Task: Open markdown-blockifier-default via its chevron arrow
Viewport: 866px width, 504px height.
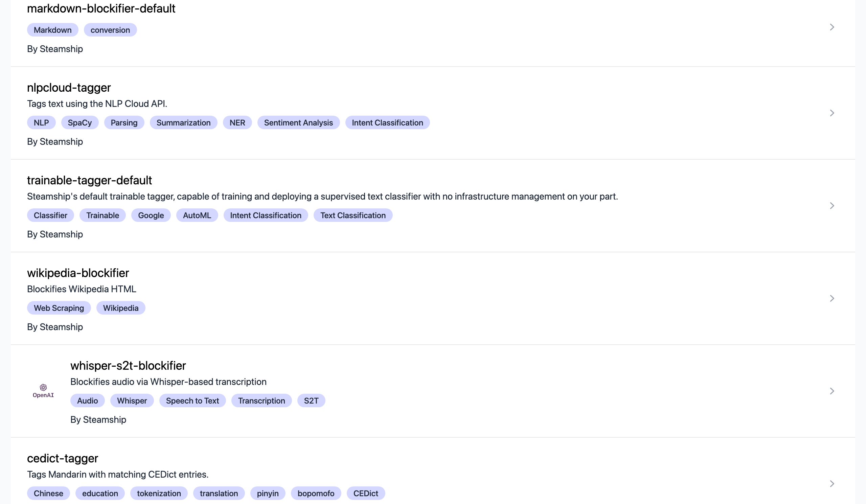Action: (831, 27)
